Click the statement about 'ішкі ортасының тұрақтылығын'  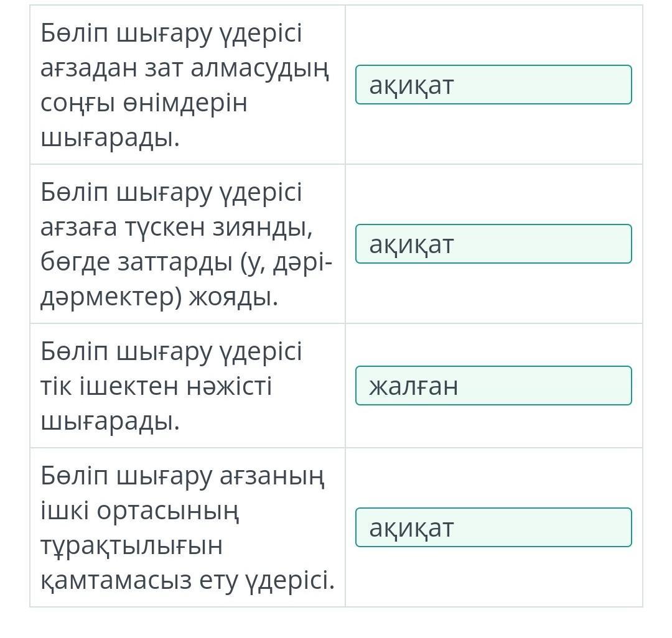tap(187, 528)
